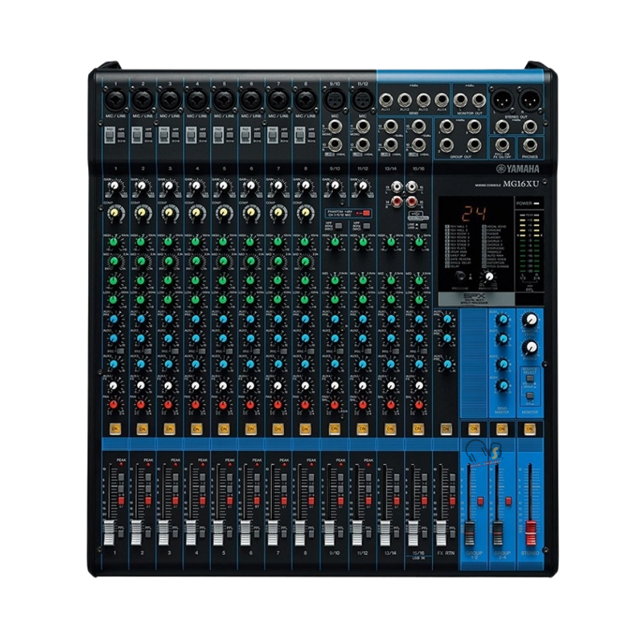The height and width of the screenshot is (644, 644).
Task: Turn the SPX effect PROGRAM selector knob
Action: [x=460, y=276]
